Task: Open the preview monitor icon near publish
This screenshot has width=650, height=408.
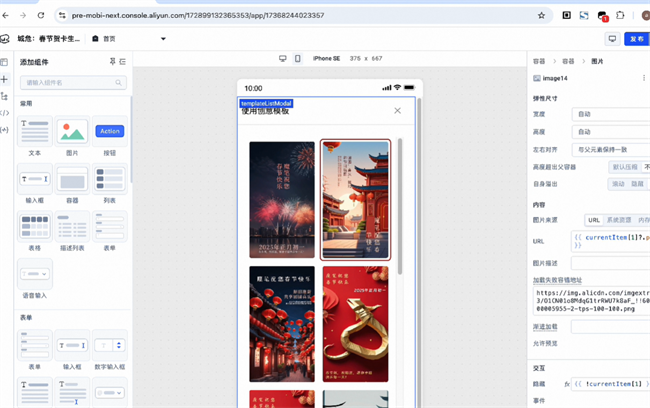Action: point(612,39)
